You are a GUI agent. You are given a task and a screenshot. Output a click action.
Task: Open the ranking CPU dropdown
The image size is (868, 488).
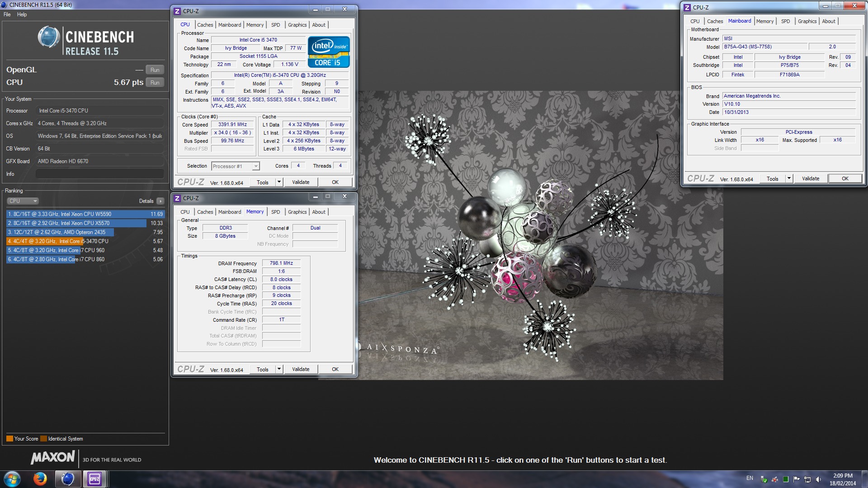tap(23, 201)
